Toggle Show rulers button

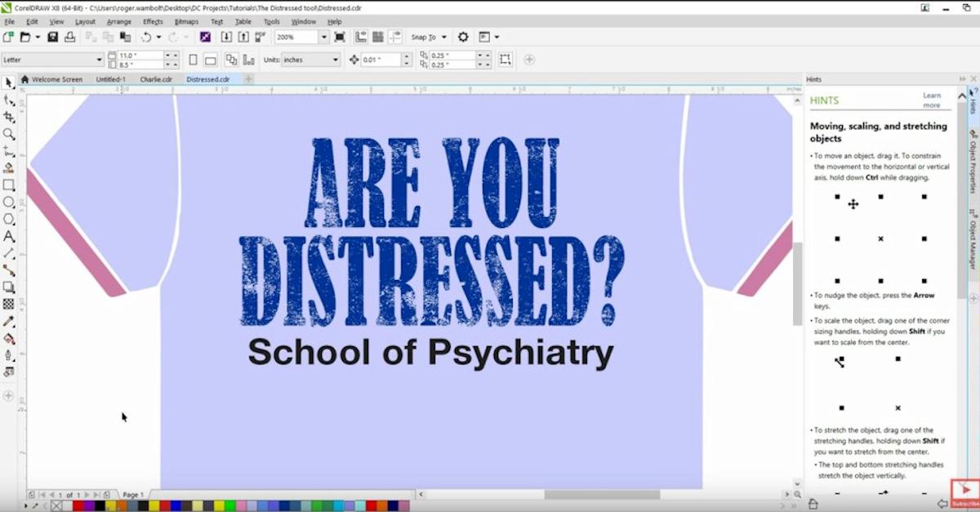coord(360,38)
